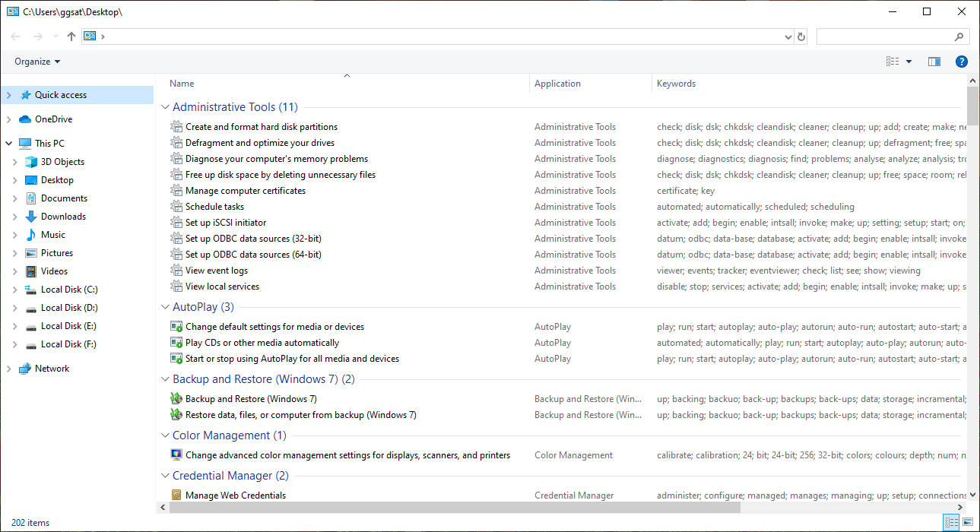
Task: Sort by the Name column header
Action: [x=182, y=84]
